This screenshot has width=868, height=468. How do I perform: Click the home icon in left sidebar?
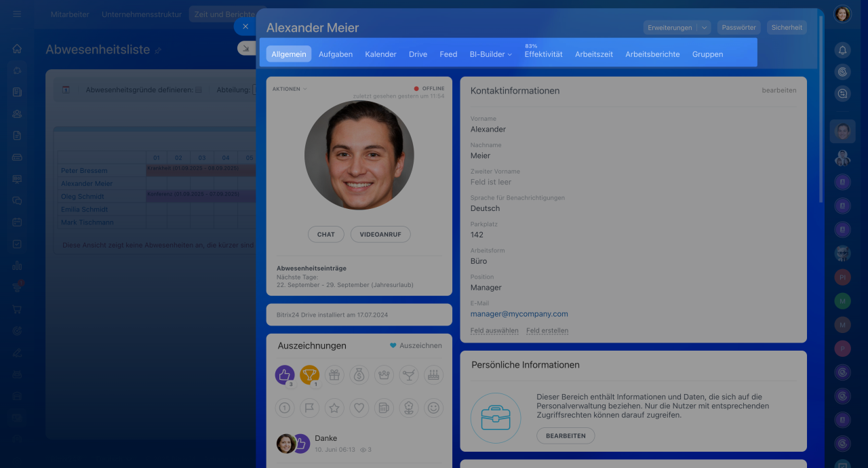coord(17,49)
